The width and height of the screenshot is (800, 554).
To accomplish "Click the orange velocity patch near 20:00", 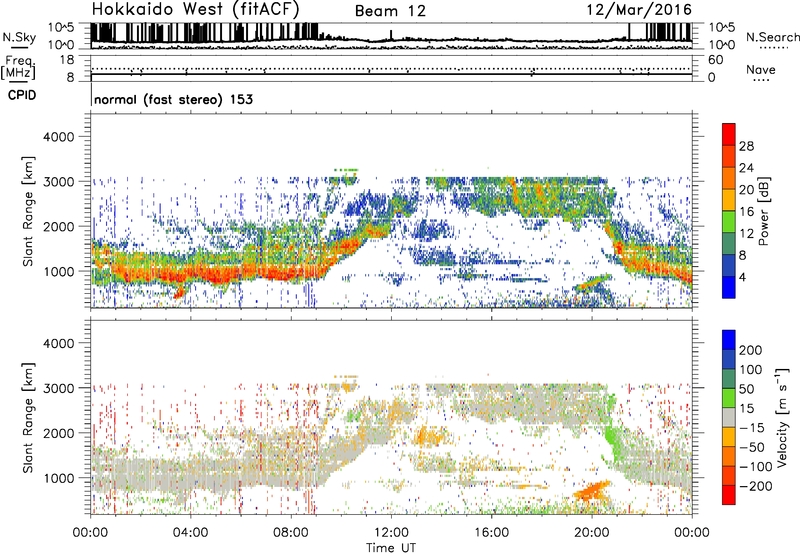I will pyautogui.click(x=592, y=491).
